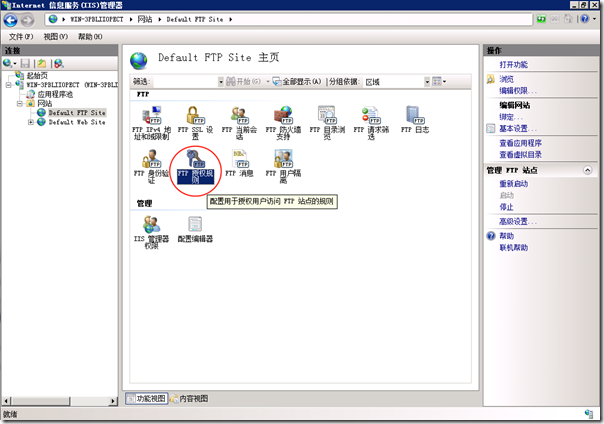Collapse the WIN-3PBLIIOPECT server node
The width and height of the screenshot is (604, 424).
[x=8, y=85]
